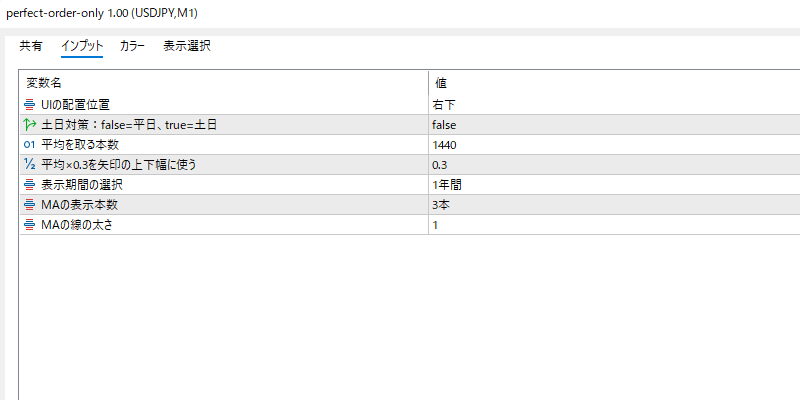Click the 変数名 column header
The height and width of the screenshot is (400, 800).
44,83
